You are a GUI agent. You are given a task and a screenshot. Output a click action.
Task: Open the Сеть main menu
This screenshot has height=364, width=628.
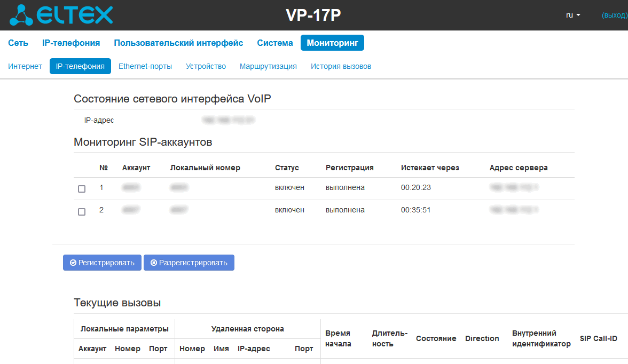pos(18,43)
